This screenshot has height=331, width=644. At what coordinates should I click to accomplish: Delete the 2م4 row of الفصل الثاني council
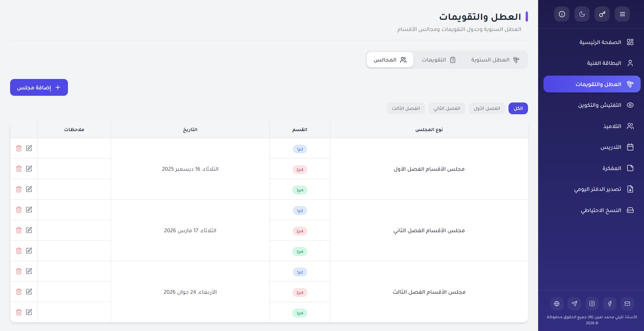(x=19, y=230)
